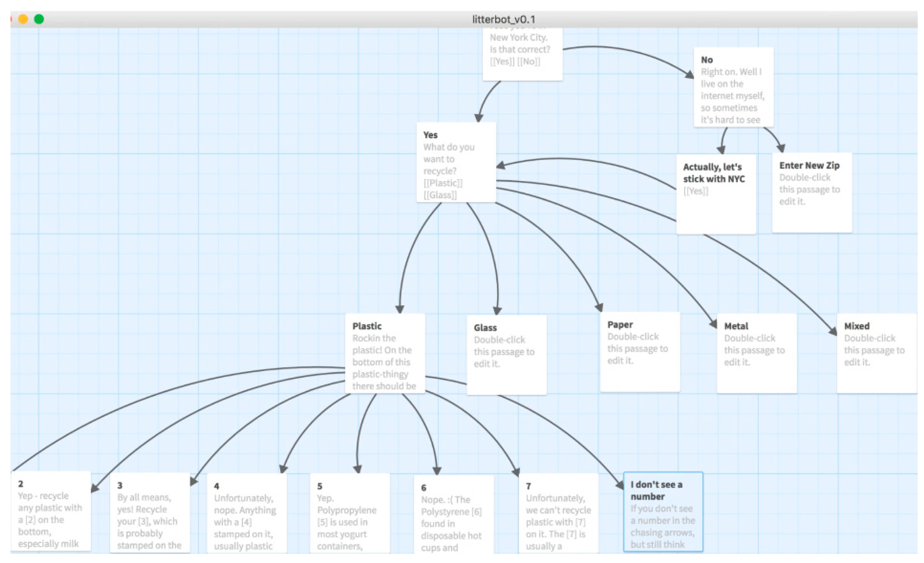The height and width of the screenshot is (563, 924).
Task: Click the litterbot_v0.1 window title
Action: click(x=503, y=19)
